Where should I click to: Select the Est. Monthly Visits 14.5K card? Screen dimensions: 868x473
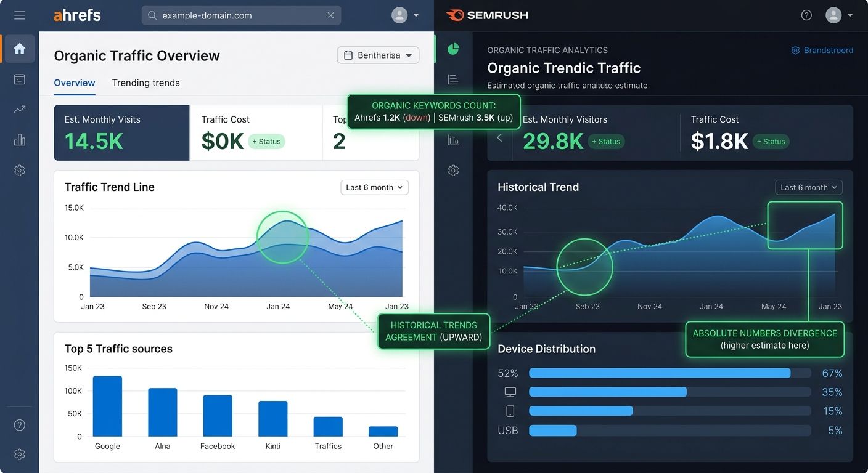[121, 132]
